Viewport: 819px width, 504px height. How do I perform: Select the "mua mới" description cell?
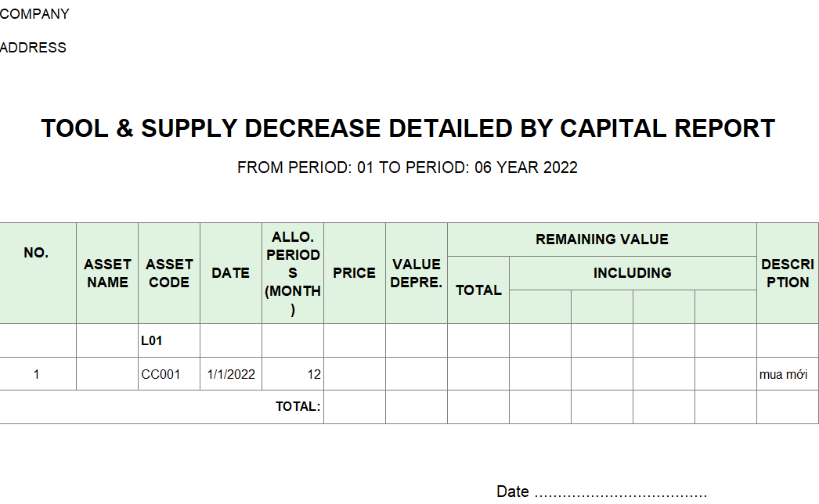coord(783,374)
